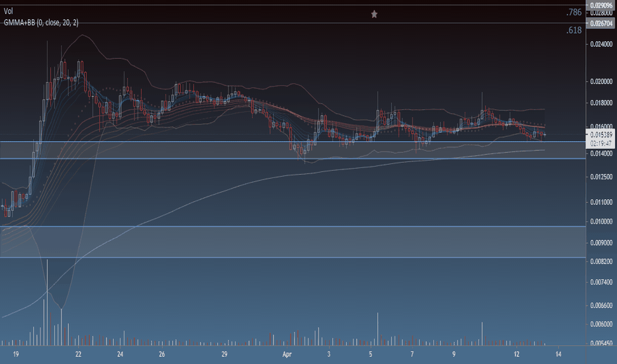Click the date label 12 on the time axis
This screenshot has width=617, height=364.
click(516, 354)
